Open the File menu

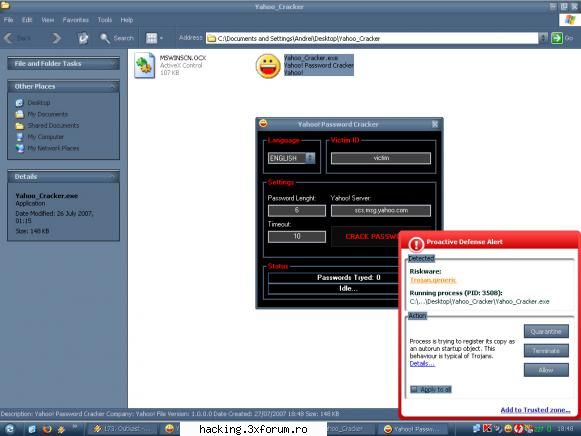pos(9,20)
